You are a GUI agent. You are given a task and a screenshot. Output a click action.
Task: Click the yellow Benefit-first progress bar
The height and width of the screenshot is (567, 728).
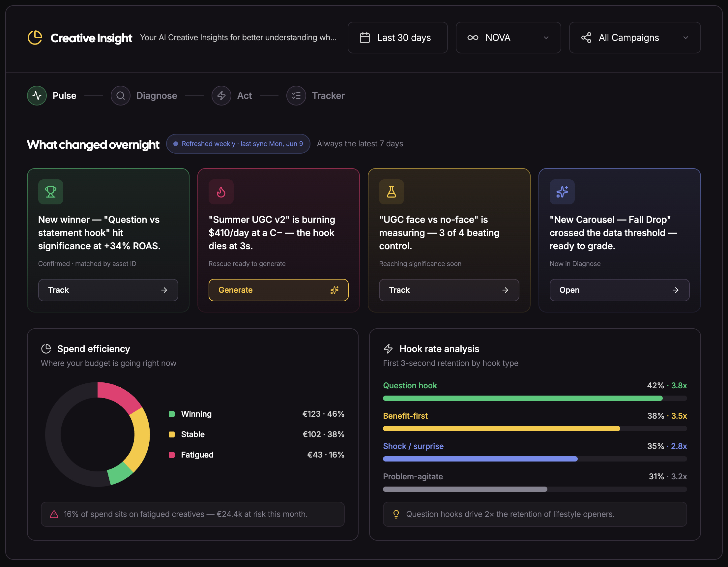coord(501,429)
